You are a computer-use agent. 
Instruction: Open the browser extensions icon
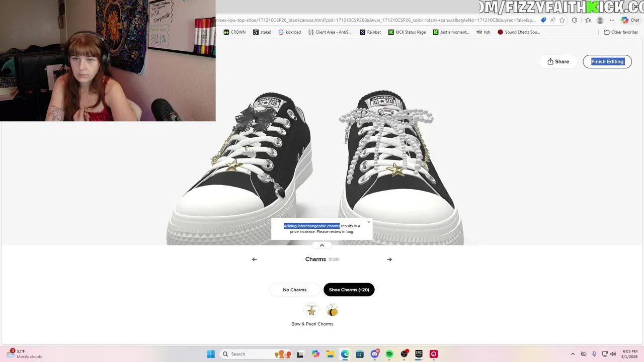pos(575,20)
